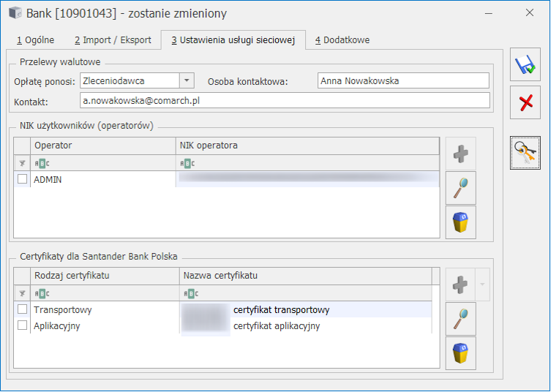Click the keys icon on right side
551x392 pixels.
click(525, 152)
